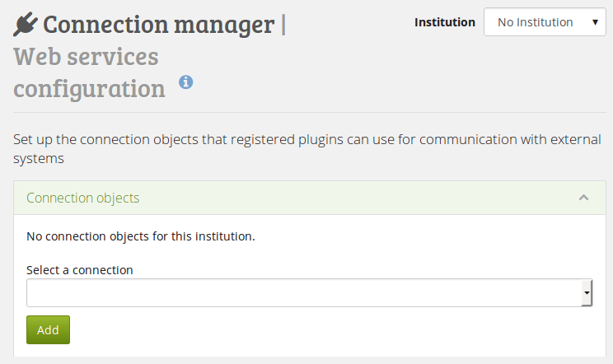Collapse Connection objects using the chevron icon
The height and width of the screenshot is (364, 613).
pyautogui.click(x=583, y=198)
